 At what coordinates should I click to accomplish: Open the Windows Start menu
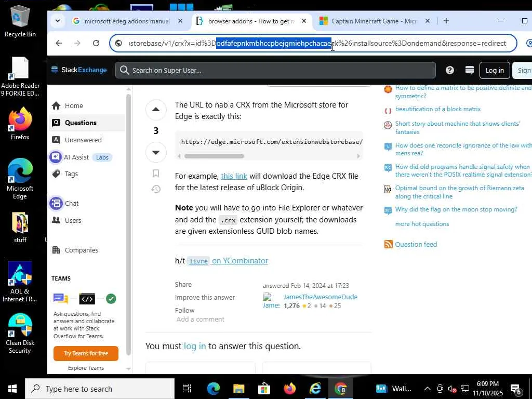pyautogui.click(x=12, y=389)
